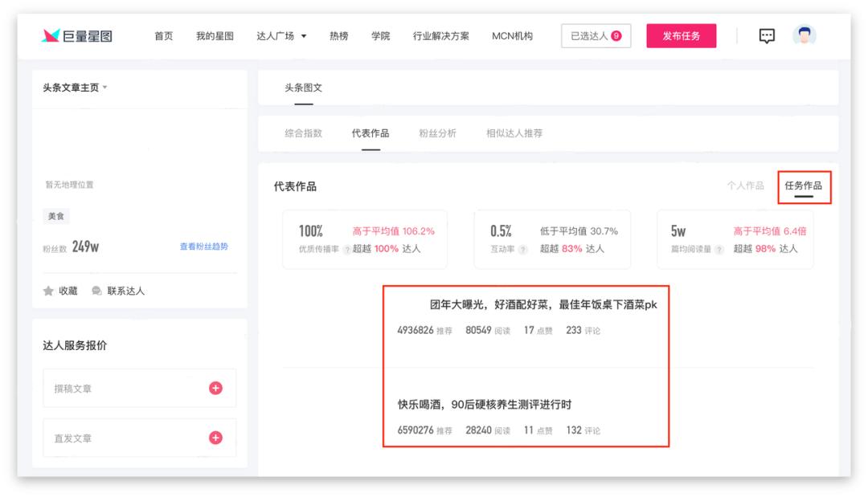Click the 已选达人 button with badge 9
The height and width of the screenshot is (497, 868).
[x=596, y=35]
